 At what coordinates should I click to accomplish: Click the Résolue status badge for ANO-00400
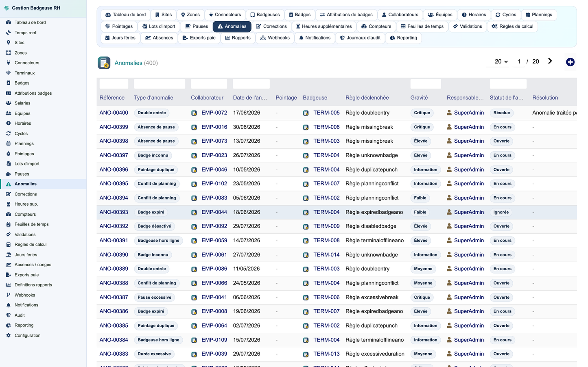pyautogui.click(x=502, y=113)
